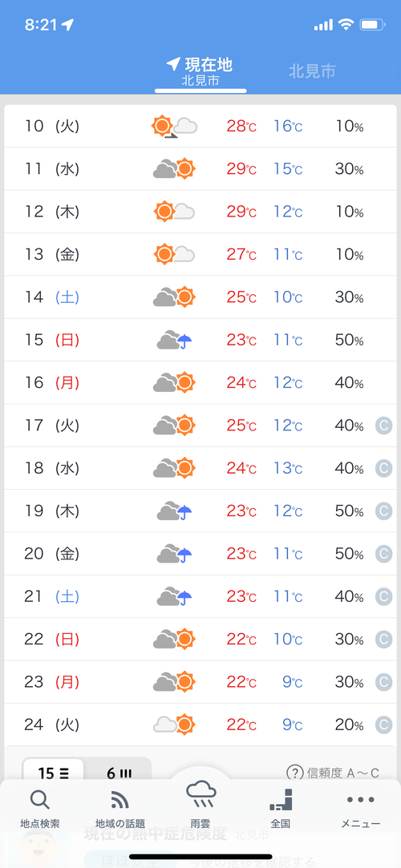Viewport: 401px width, 868px height.
Task: Tap the 22 (日) date label
Action: (52, 640)
